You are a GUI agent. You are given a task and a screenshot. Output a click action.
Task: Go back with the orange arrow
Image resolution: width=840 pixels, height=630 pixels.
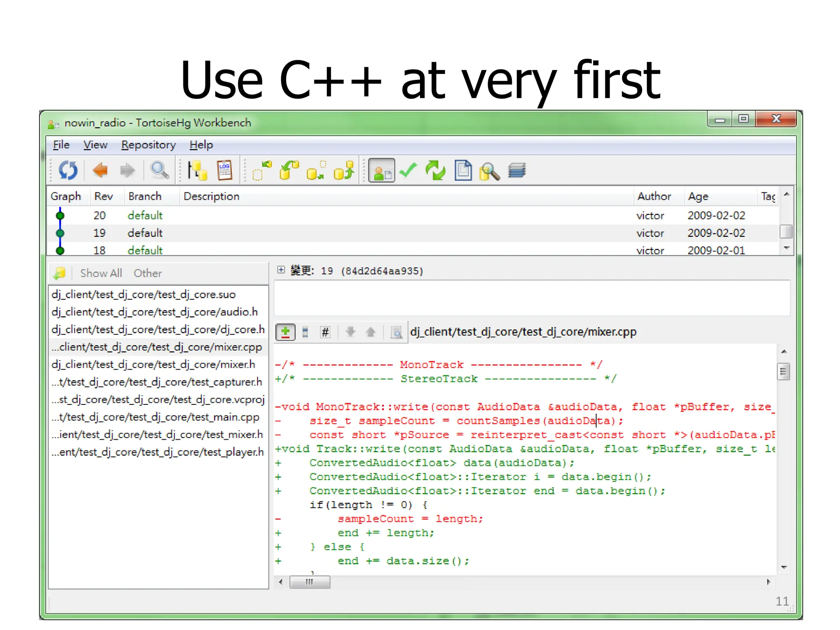click(100, 170)
